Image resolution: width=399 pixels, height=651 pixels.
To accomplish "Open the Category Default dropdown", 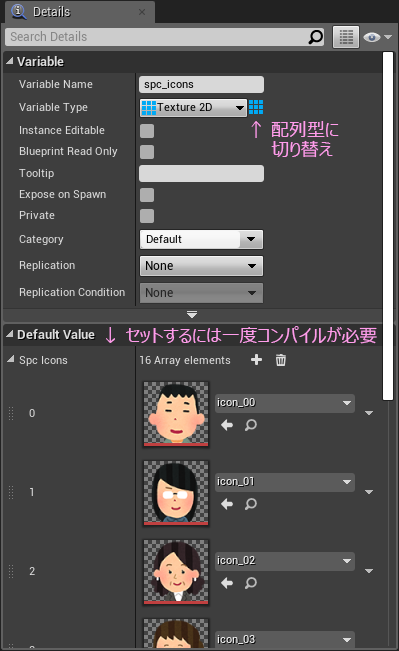I will point(201,240).
